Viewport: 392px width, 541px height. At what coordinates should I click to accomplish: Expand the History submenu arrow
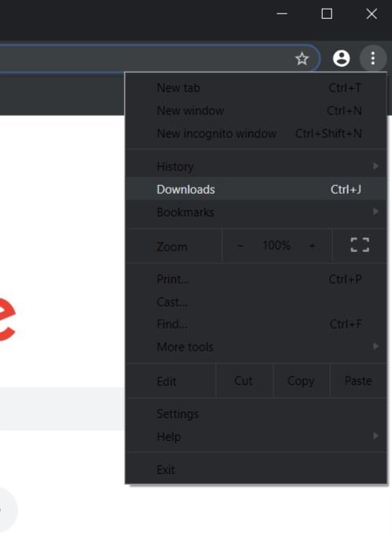tap(375, 166)
